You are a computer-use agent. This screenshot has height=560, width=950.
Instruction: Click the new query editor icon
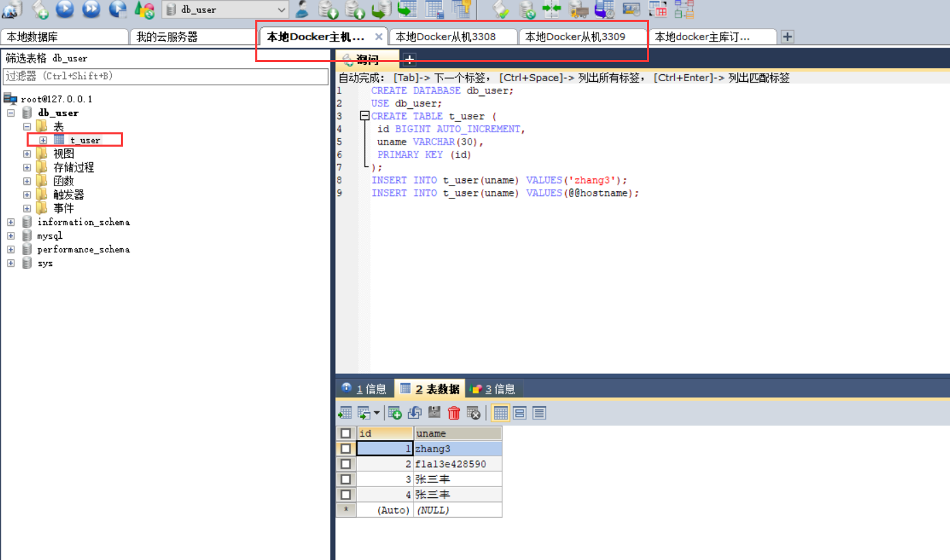pyautogui.click(x=40, y=9)
